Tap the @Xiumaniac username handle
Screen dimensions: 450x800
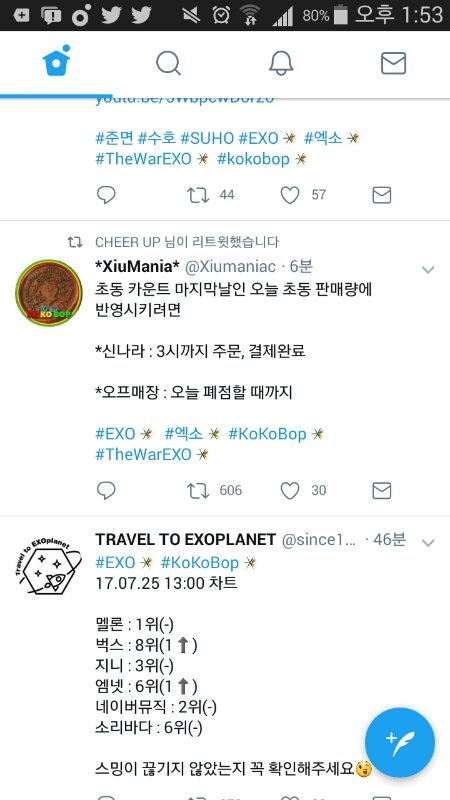pyautogui.click(x=230, y=266)
